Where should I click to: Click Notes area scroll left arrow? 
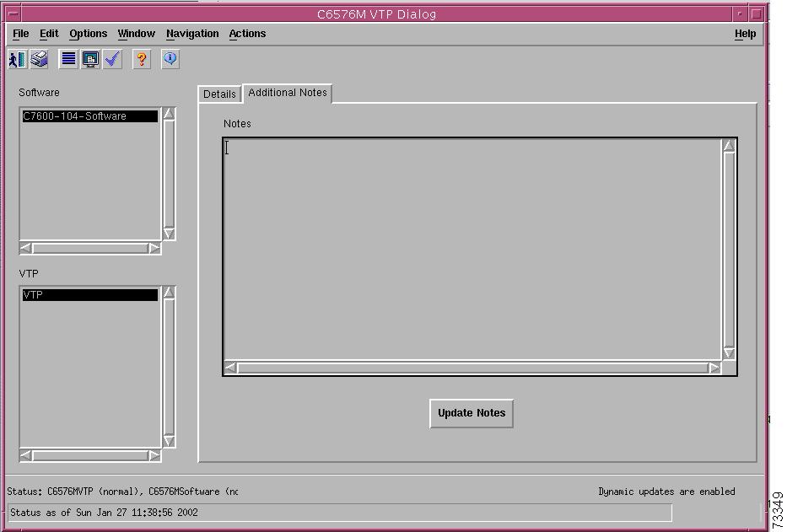pyautogui.click(x=230, y=368)
